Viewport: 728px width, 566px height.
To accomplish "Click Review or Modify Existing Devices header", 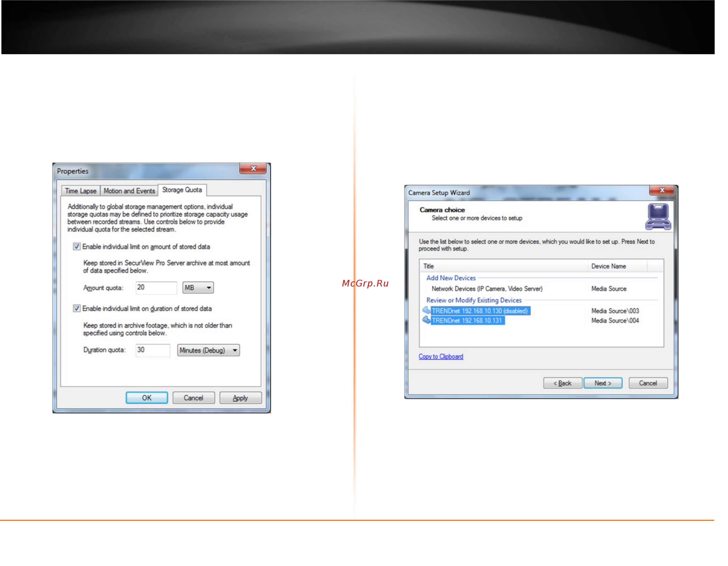I will 474,300.
